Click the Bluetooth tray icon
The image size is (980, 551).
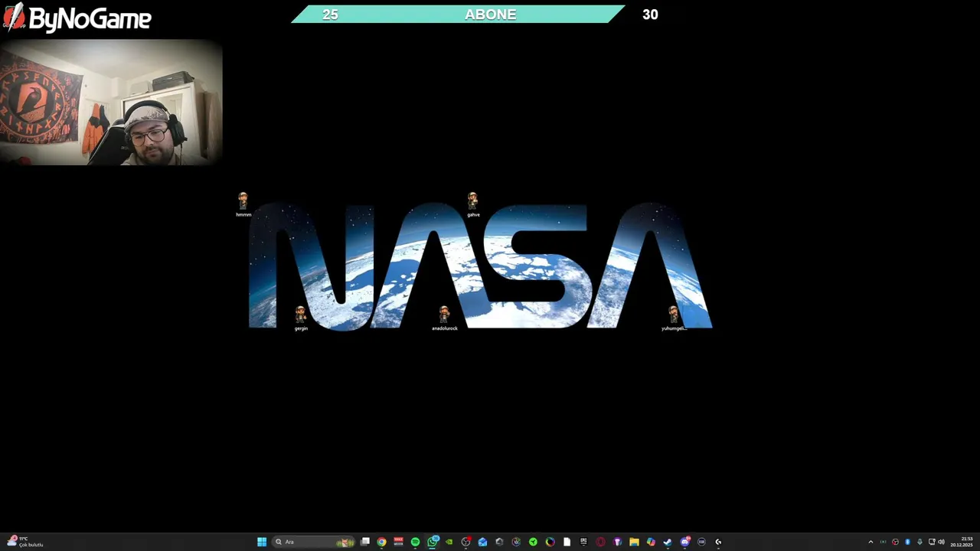[x=908, y=542]
